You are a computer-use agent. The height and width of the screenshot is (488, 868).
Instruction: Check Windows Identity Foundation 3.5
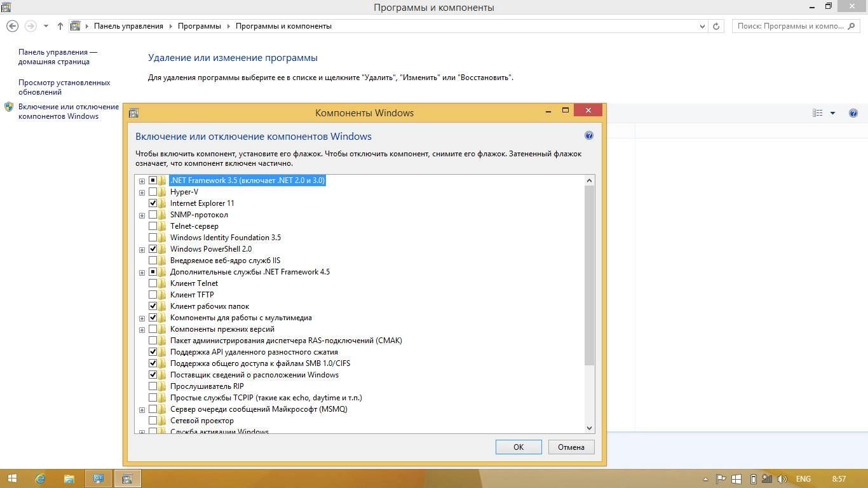pyautogui.click(x=153, y=238)
